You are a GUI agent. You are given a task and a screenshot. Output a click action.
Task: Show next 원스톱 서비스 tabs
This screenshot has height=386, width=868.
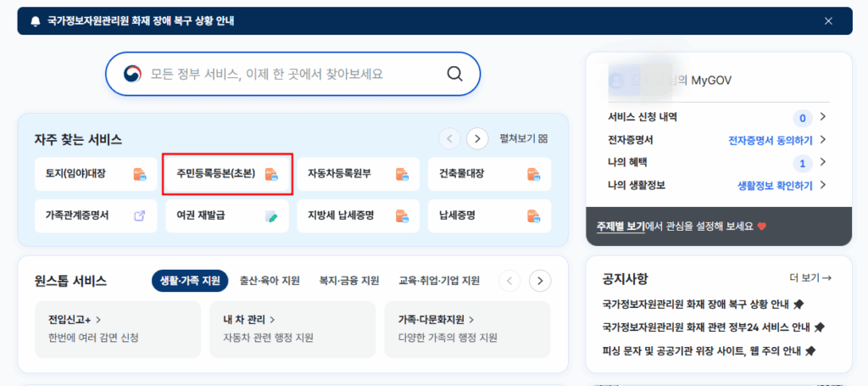(540, 281)
